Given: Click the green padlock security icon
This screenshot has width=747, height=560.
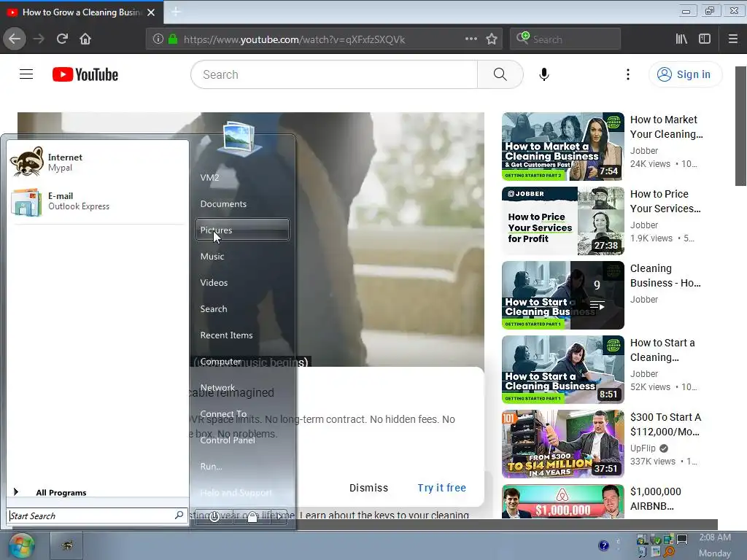Looking at the screenshot, I should click(x=173, y=39).
